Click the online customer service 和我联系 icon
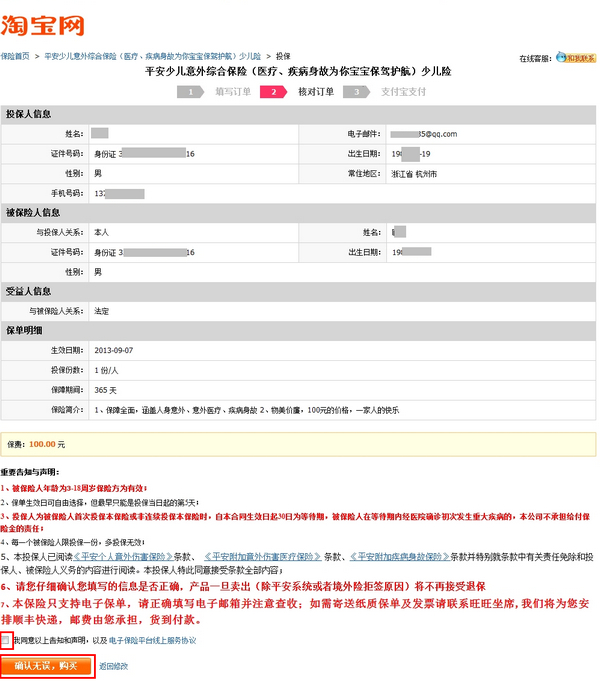The image size is (600, 685). point(575,58)
